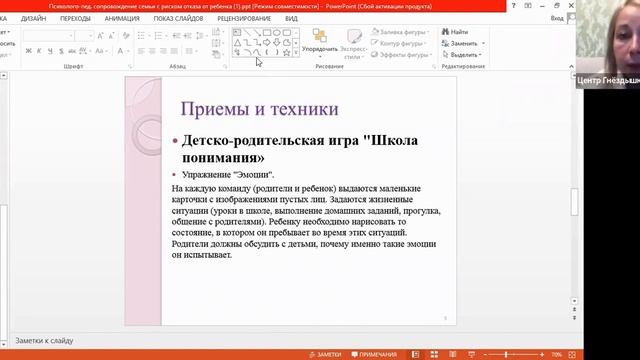
Task: Open Ribbon Display Options icon
Action: (x=528, y=6)
